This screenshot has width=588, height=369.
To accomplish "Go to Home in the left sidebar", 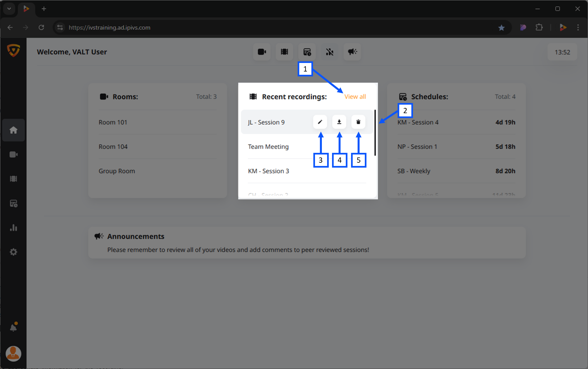I will [13, 130].
